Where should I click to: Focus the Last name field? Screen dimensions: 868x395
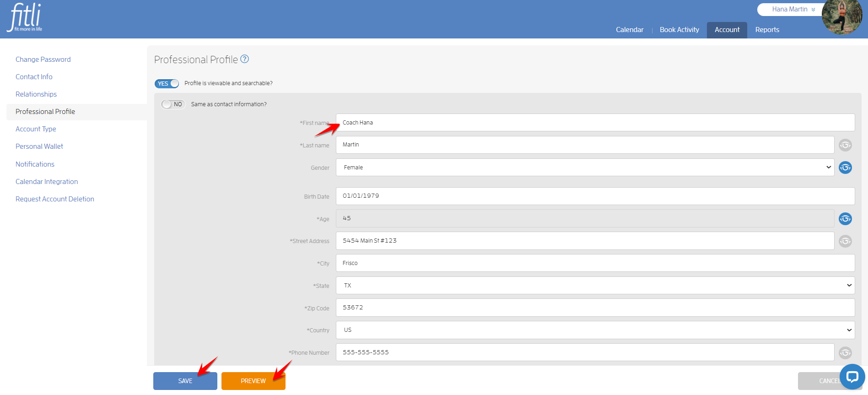tap(585, 145)
